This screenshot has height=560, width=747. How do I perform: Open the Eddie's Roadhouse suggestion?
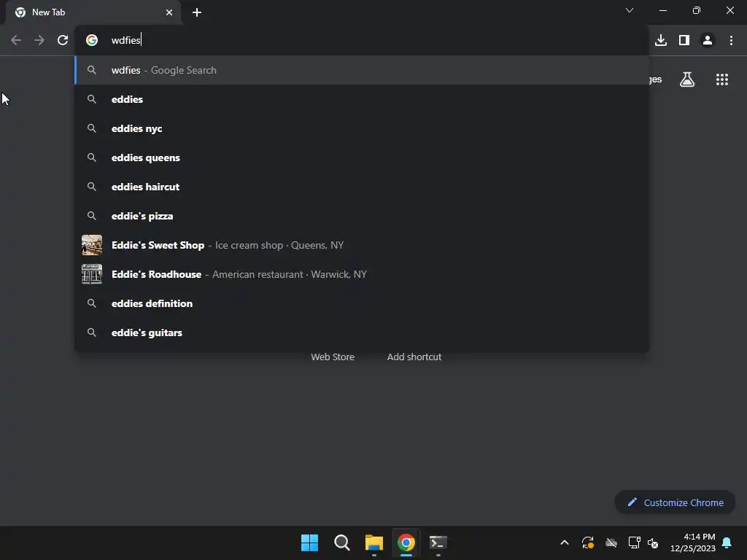362,274
